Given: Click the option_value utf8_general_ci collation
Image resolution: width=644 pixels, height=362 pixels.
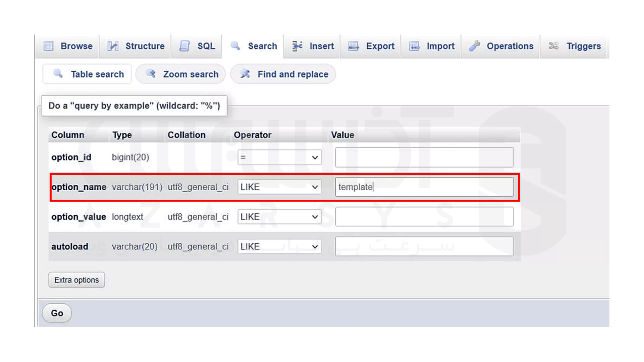Looking at the screenshot, I should [198, 217].
